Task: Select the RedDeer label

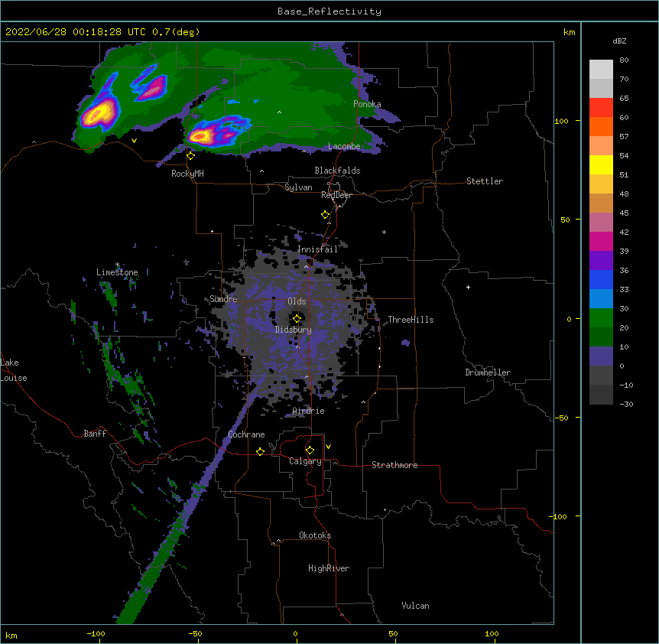Action: [336, 195]
